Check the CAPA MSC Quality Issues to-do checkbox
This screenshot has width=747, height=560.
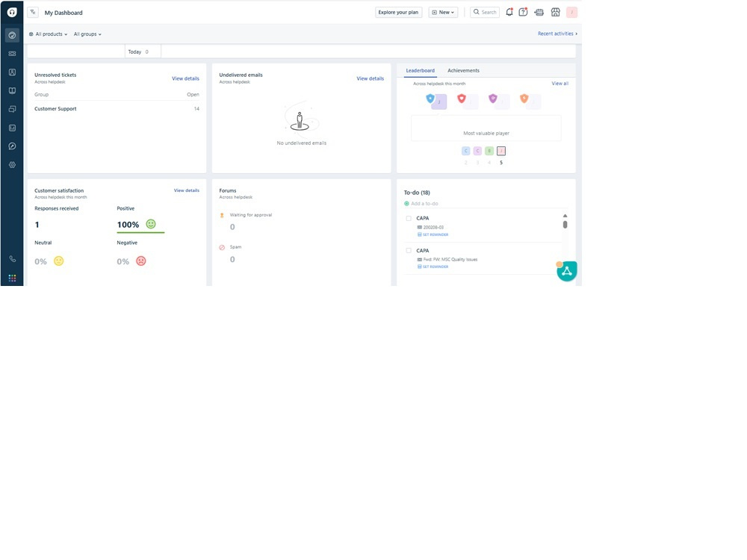tap(409, 250)
